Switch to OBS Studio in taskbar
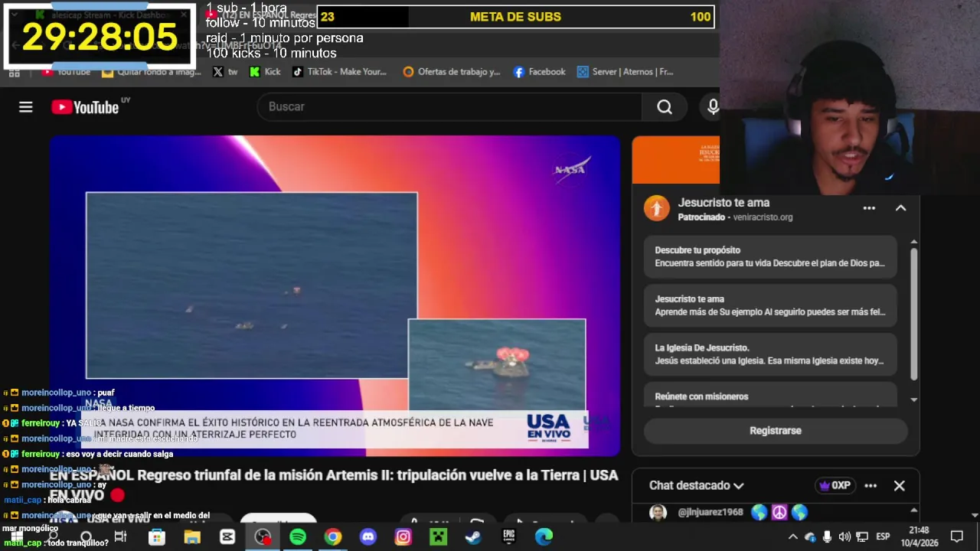980x551 pixels. point(263,537)
